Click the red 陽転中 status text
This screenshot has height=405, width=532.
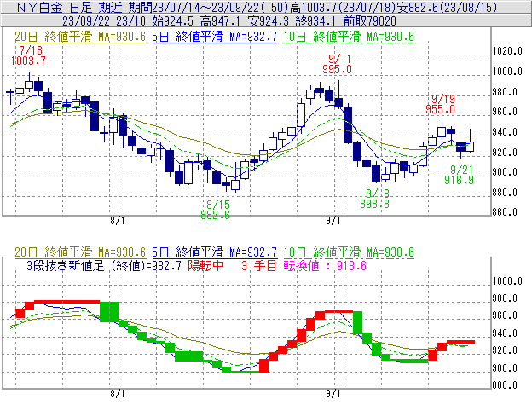205,265
